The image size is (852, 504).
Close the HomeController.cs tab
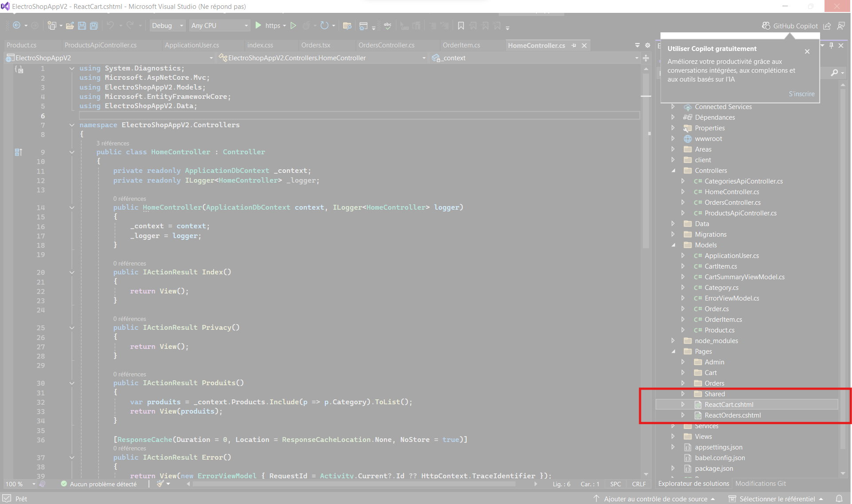[x=584, y=45]
